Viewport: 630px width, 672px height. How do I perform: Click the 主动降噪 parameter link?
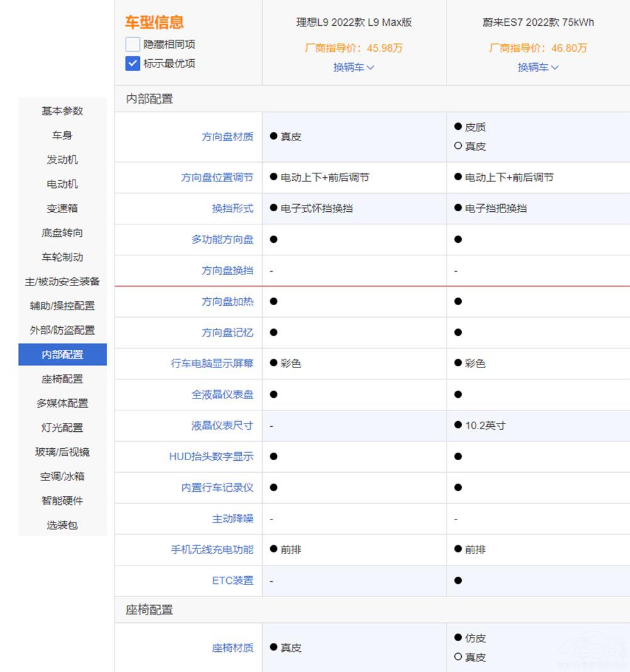[232, 519]
